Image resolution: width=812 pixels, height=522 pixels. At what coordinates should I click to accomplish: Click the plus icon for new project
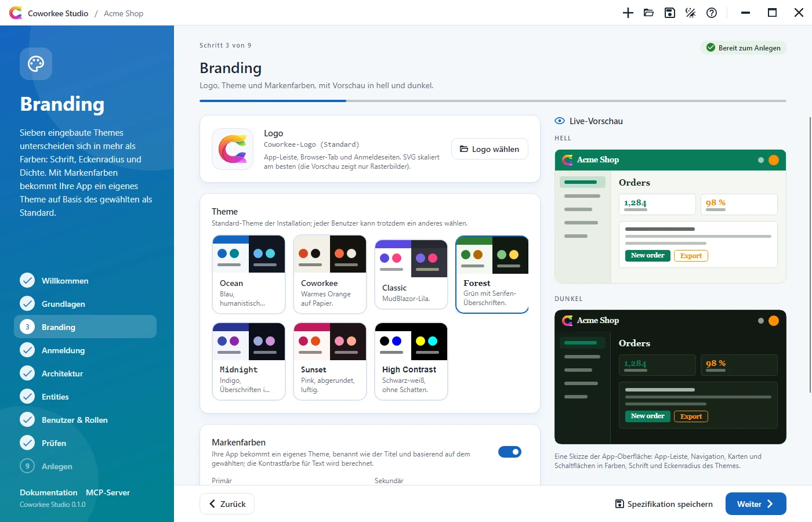[628, 13]
